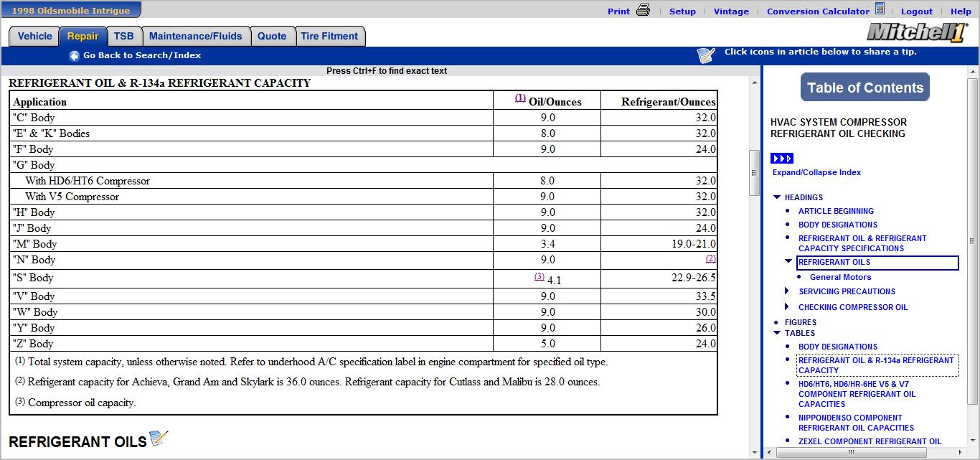Click the "Z" Body oil value 5.0
The width and height of the screenshot is (980, 460).
pyautogui.click(x=547, y=344)
